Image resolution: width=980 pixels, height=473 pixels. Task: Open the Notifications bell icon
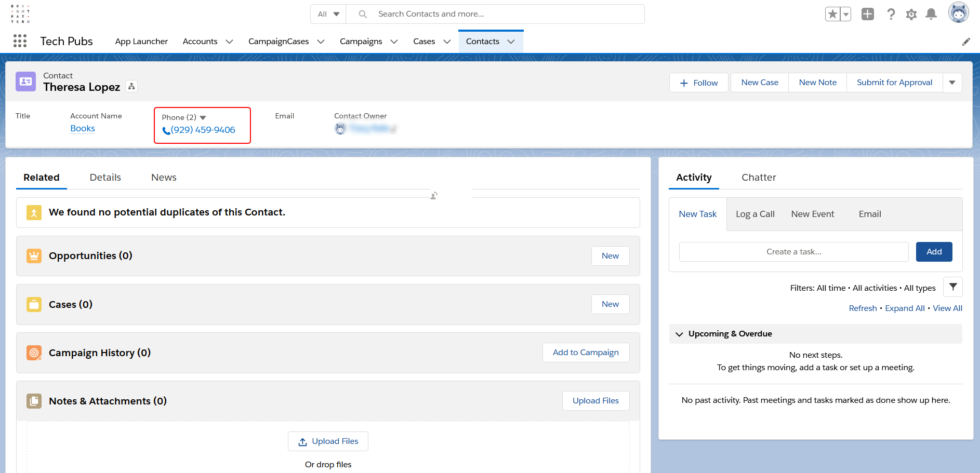931,14
